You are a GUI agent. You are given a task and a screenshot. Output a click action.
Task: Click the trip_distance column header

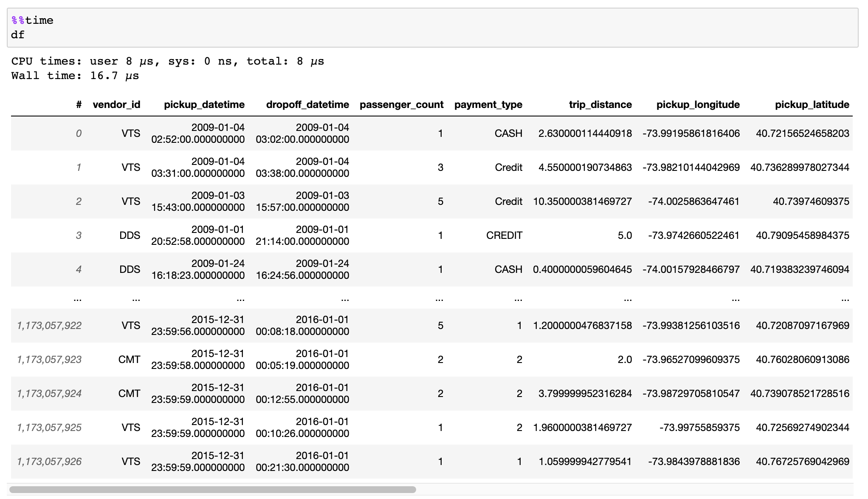pyautogui.click(x=600, y=105)
